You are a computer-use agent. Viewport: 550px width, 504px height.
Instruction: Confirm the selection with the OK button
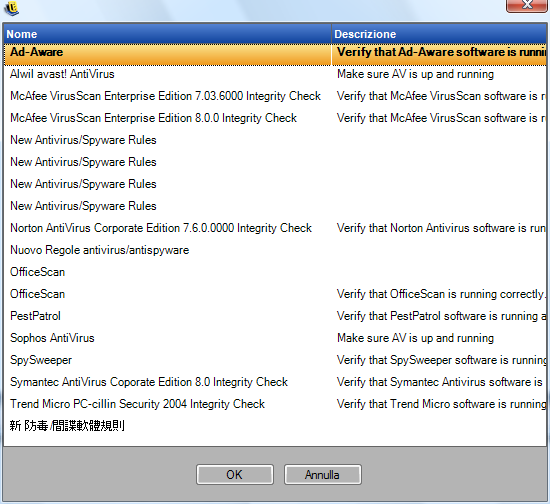(235, 475)
